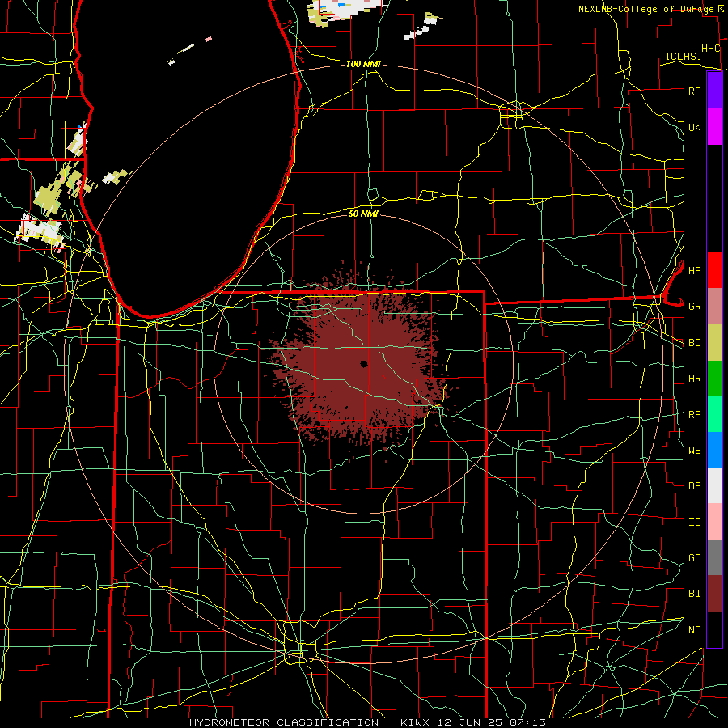This screenshot has width=728, height=728.
Task: Click the RA light green legend swatch
Action: click(x=714, y=414)
